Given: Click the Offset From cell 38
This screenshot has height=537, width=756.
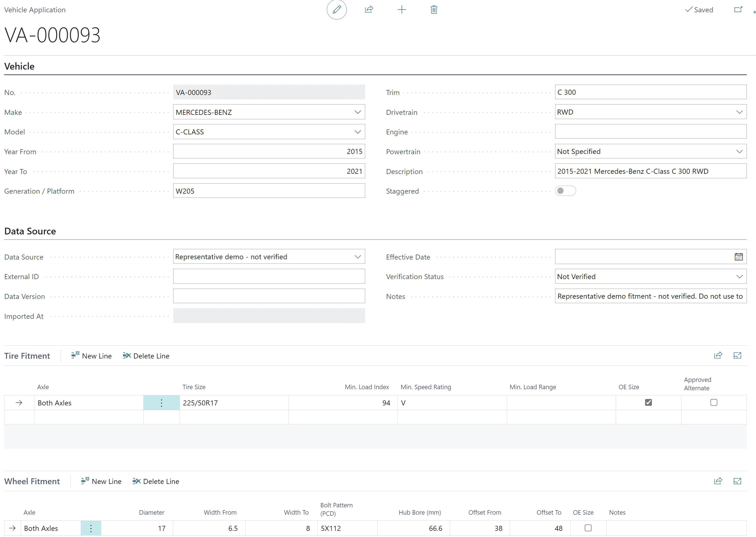Looking at the screenshot, I should (480, 528).
